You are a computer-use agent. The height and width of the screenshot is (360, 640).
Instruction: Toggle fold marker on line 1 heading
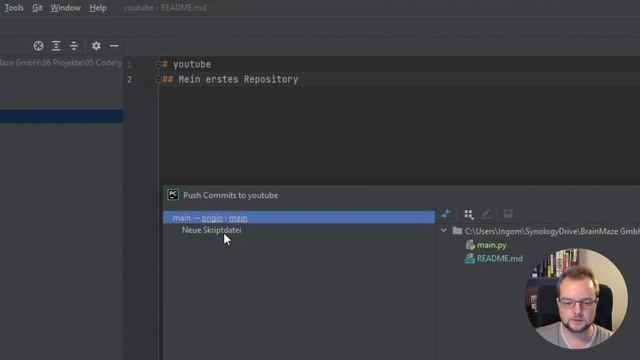click(x=158, y=64)
